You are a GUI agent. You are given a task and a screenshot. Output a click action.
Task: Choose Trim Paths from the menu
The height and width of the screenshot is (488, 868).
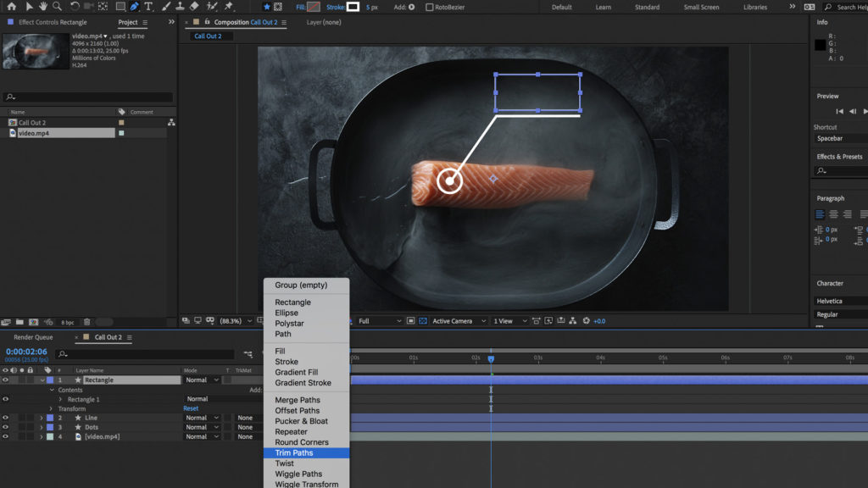click(x=294, y=453)
